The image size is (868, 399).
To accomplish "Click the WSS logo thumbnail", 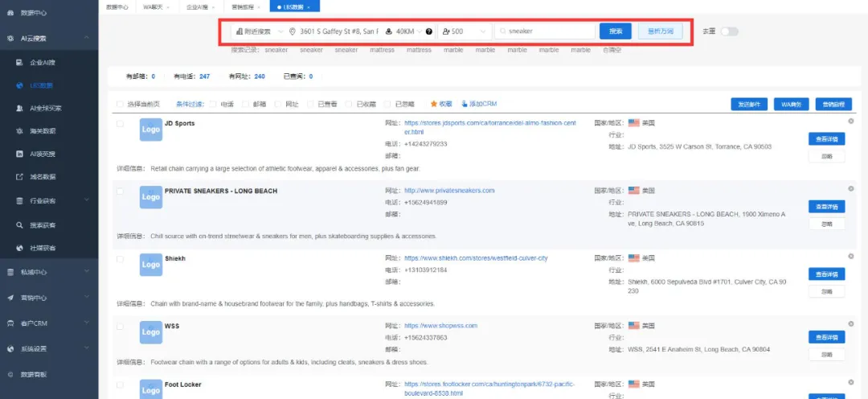I will tap(150, 332).
